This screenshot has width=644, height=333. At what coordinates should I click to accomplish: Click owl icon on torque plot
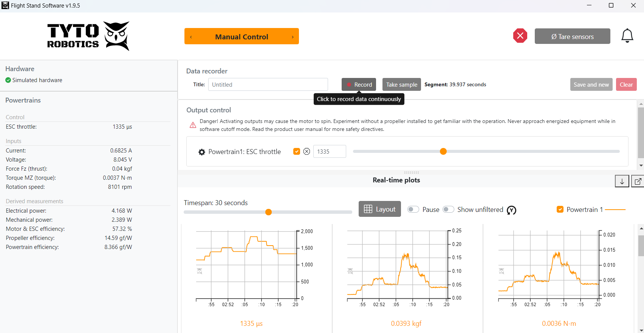pos(502,271)
